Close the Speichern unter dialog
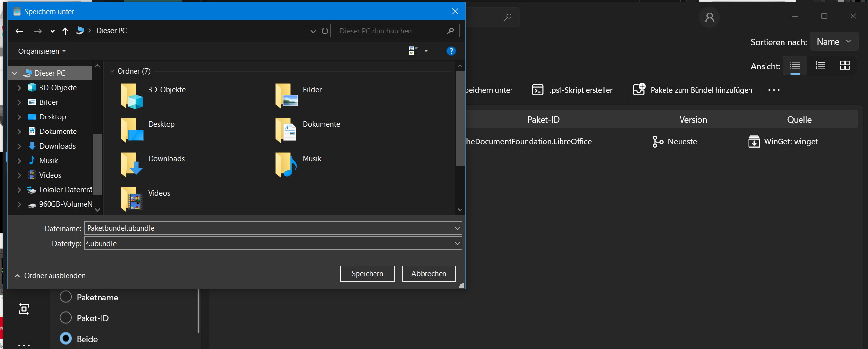Screen dimensions: 868x349 click(455, 11)
